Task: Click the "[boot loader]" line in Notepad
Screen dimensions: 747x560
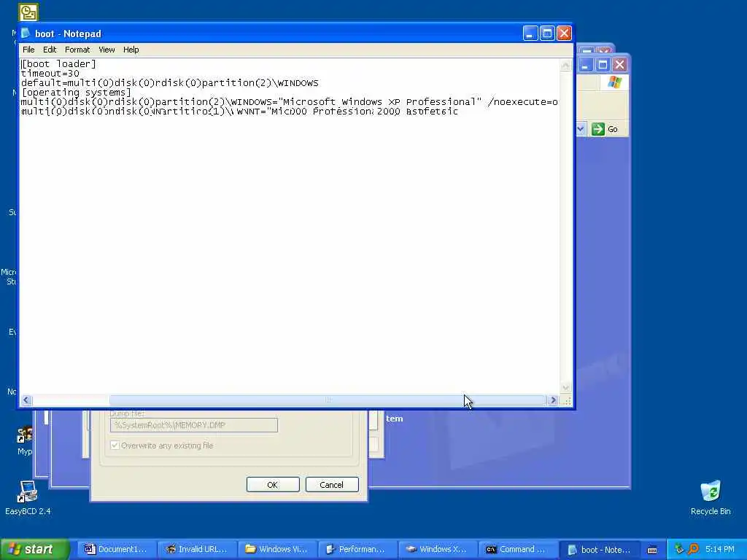Action: pyautogui.click(x=58, y=64)
